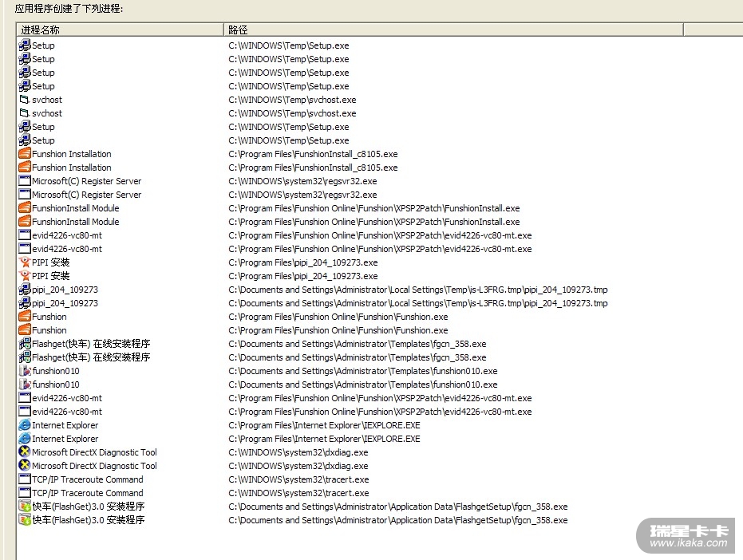The width and height of the screenshot is (743, 560).
Task: Click the lower regsvr32.exe path cell
Action: click(302, 195)
